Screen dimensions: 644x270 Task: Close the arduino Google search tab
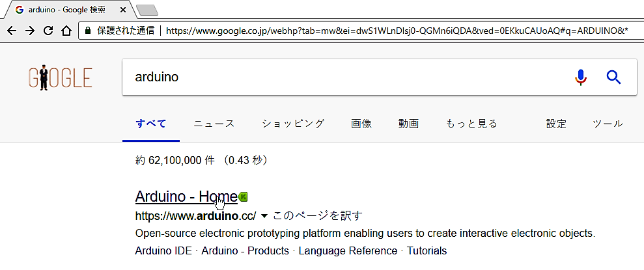[123, 10]
